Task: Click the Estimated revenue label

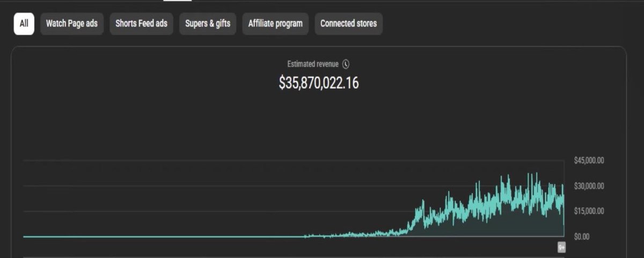Action: [x=313, y=64]
